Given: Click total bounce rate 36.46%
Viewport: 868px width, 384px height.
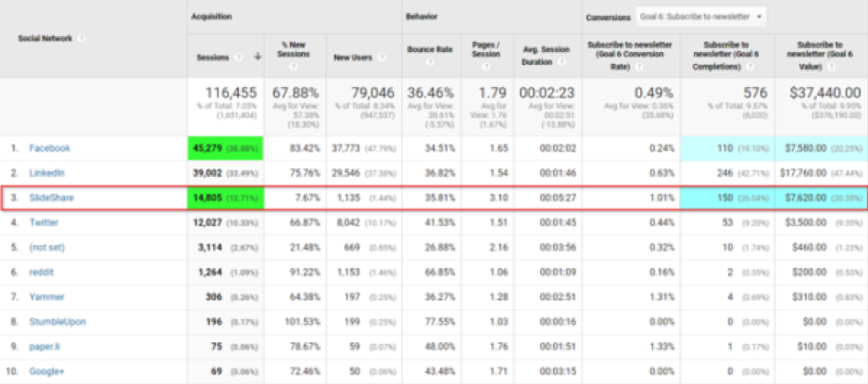Looking at the screenshot, I should (431, 93).
